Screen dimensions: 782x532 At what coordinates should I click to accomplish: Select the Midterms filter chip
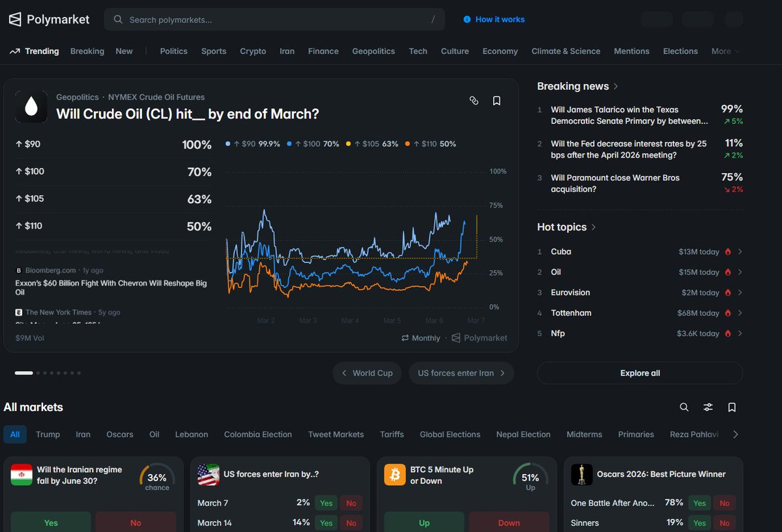click(x=584, y=434)
